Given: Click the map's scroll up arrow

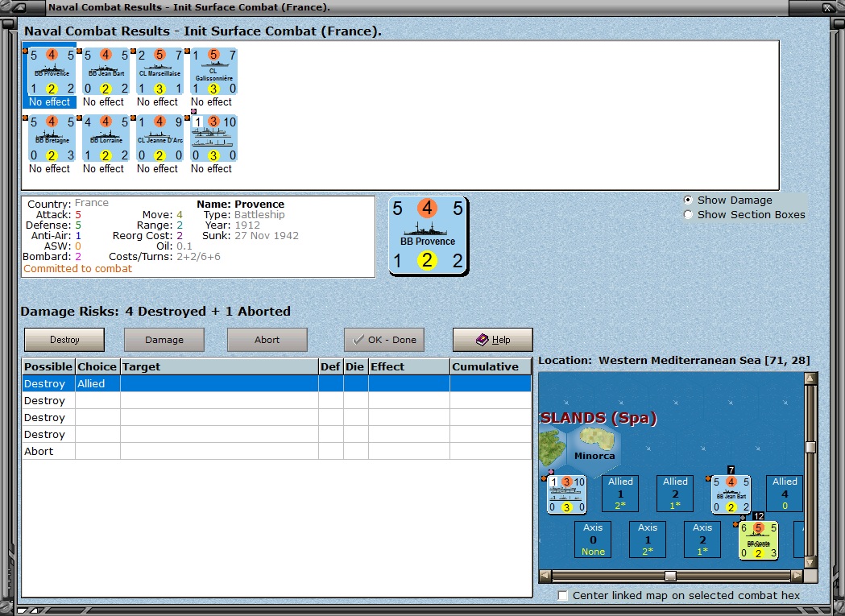Looking at the screenshot, I should pos(810,378).
